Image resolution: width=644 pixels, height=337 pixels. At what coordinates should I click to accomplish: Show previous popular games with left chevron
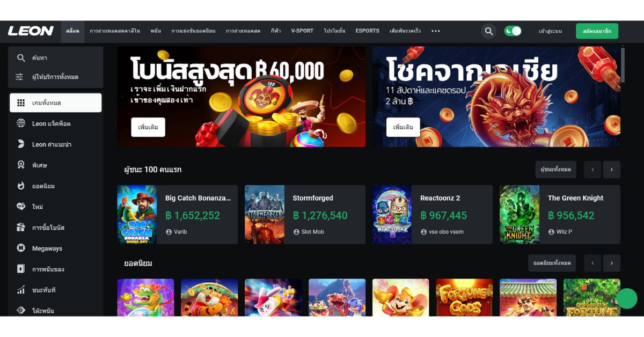(x=592, y=263)
